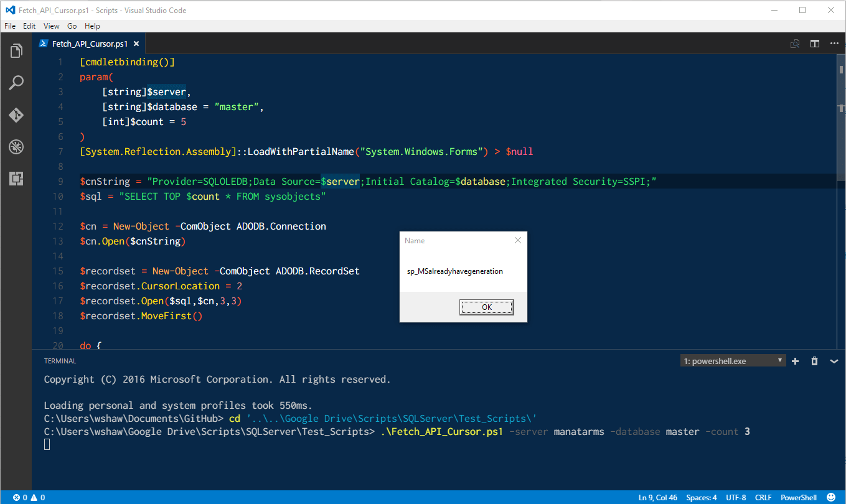Open the Explorer view in activity bar
846x504 pixels.
click(16, 51)
